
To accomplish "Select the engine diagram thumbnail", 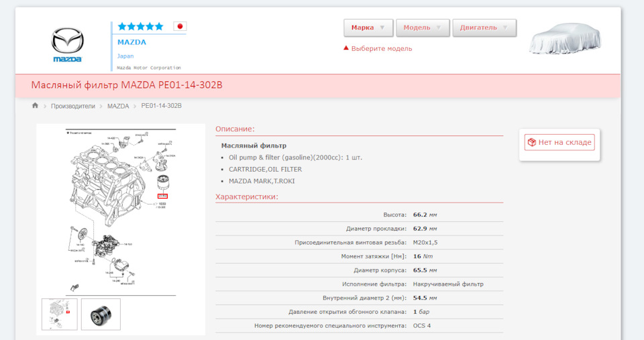I will coord(60,314).
